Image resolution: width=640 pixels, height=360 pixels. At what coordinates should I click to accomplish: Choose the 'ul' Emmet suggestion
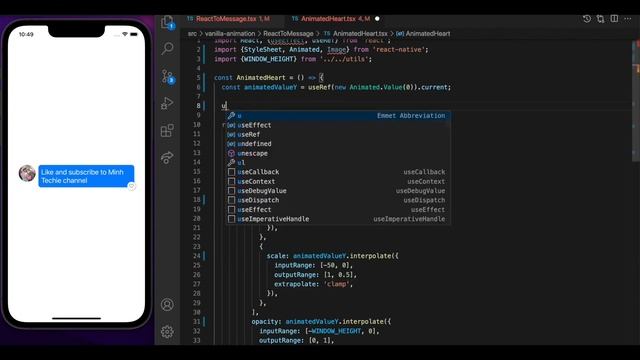point(338,163)
